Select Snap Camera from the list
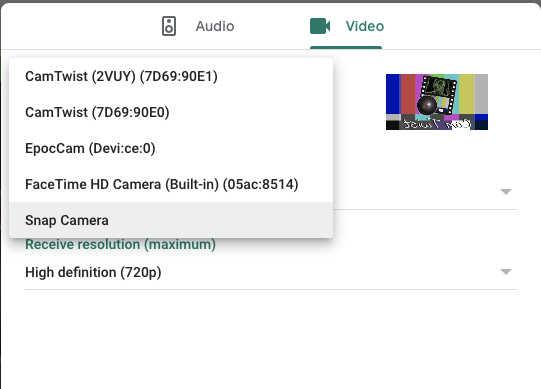 (171, 220)
